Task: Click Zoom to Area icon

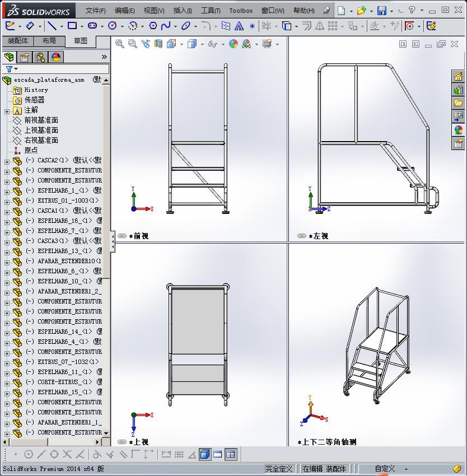Action: tap(132, 44)
